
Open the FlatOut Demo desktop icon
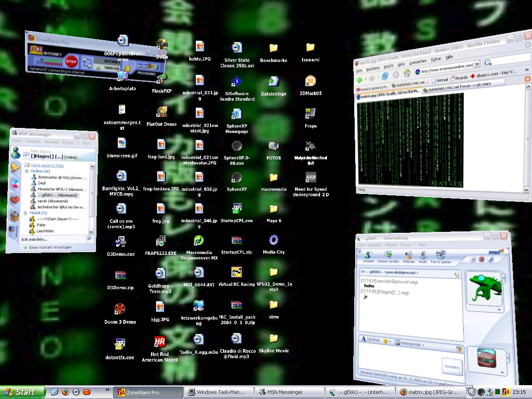point(162,116)
